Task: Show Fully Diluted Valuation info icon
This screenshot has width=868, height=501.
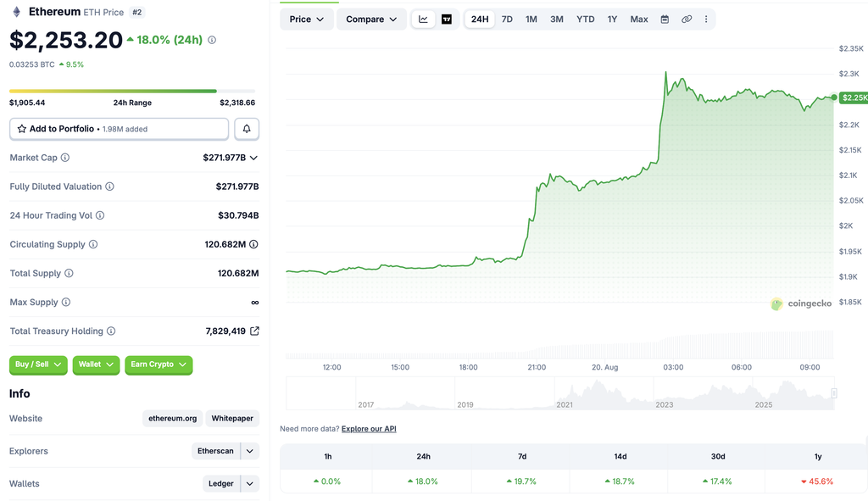Action: click(x=109, y=186)
